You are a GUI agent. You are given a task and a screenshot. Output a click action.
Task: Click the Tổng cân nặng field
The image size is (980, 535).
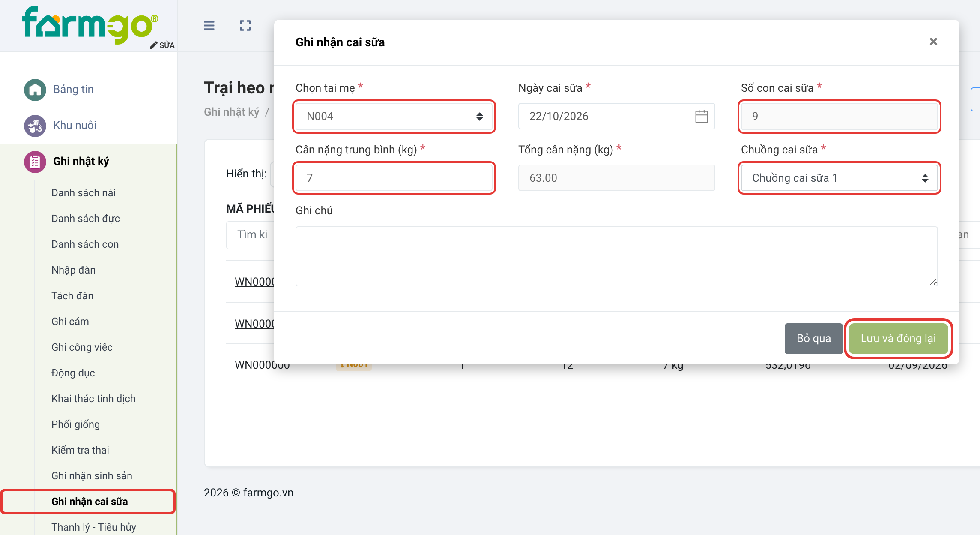tap(617, 178)
